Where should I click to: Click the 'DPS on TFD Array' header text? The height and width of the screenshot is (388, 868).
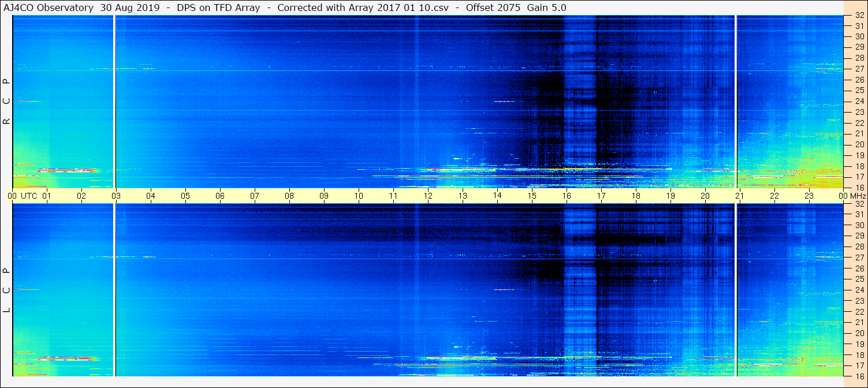pos(218,8)
